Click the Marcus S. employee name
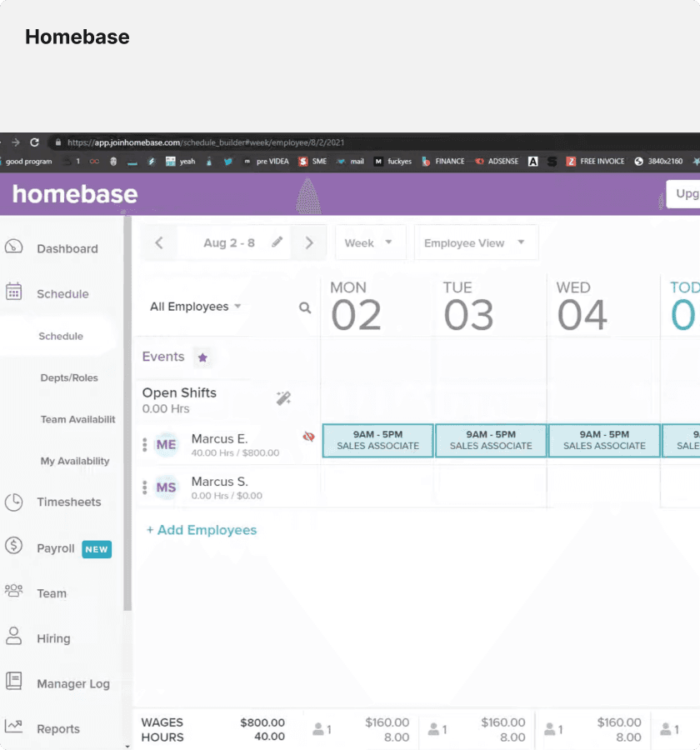Screen dimensions: 700x750 click(219, 481)
